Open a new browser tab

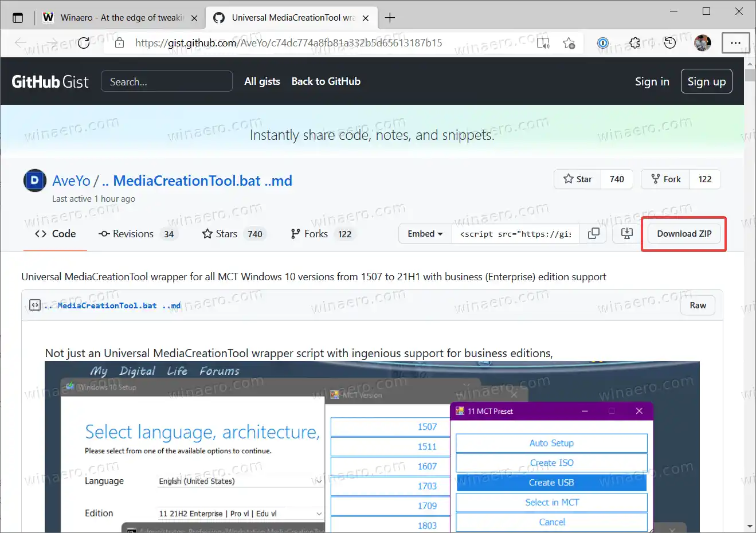(x=390, y=18)
